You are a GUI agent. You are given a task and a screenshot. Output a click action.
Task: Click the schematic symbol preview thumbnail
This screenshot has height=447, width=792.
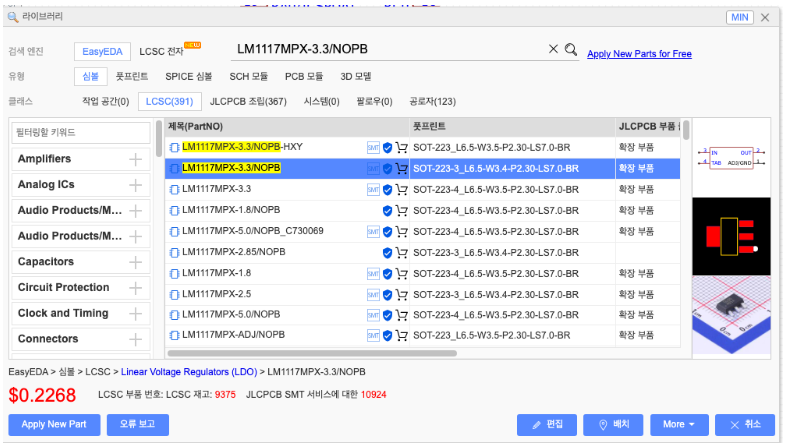(731, 158)
